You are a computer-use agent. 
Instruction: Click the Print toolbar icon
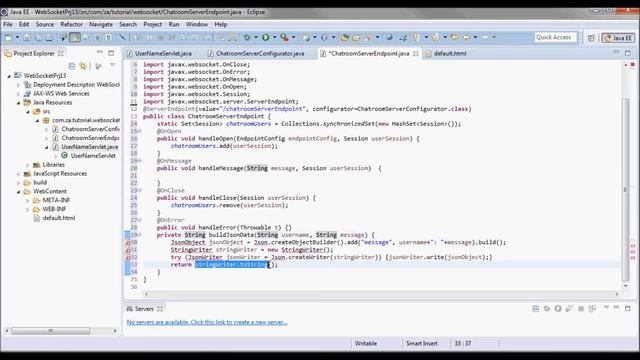coord(49,38)
